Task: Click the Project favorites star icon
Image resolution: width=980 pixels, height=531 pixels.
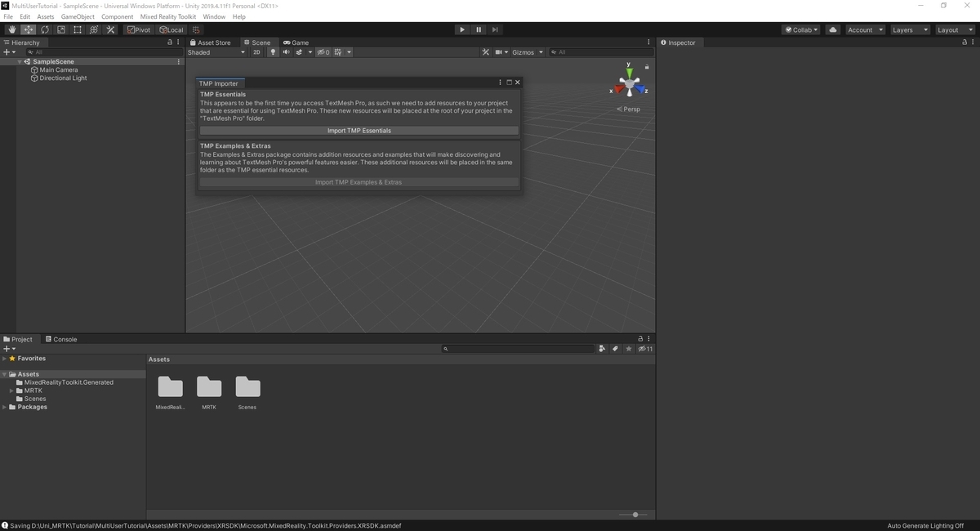Action: tap(629, 349)
